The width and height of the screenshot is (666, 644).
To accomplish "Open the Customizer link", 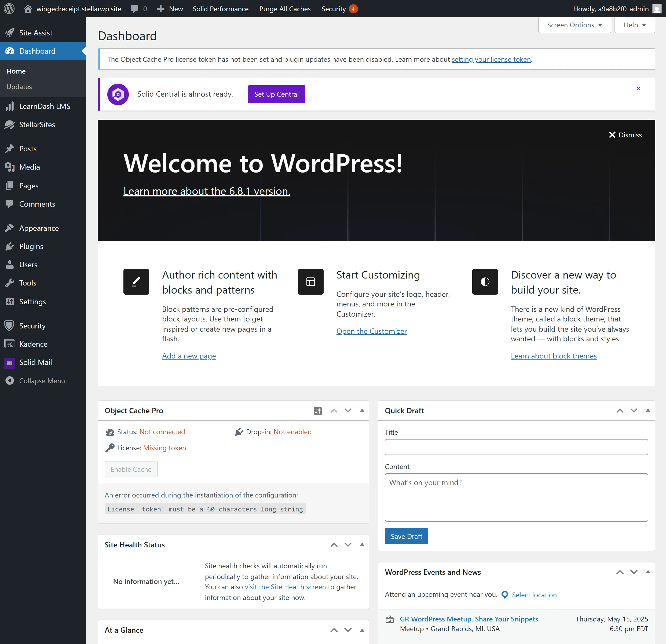I will tap(371, 331).
